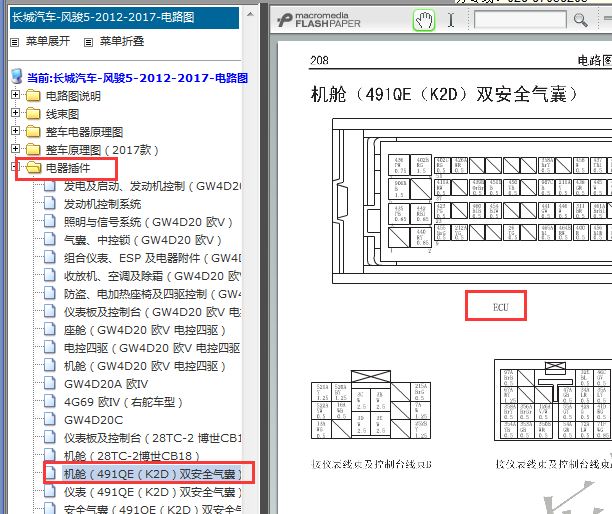
Task: Click page icon beside GW4D20A 欧IV
Action: [x=50, y=383]
